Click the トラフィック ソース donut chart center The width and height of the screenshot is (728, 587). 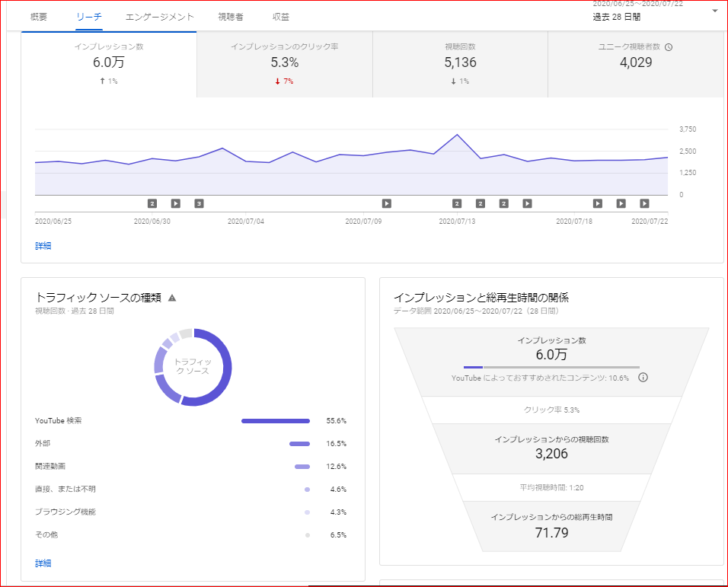click(193, 366)
